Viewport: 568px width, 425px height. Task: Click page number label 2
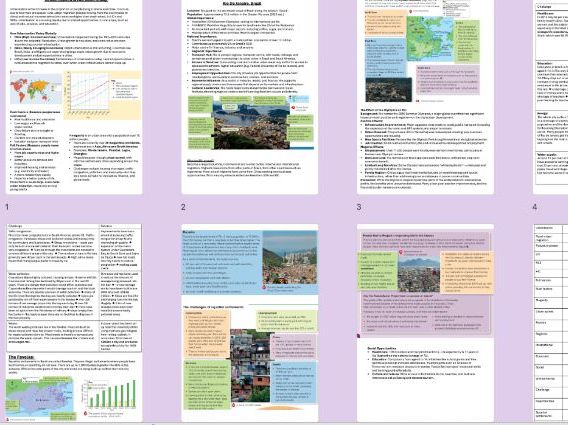[x=183, y=207]
